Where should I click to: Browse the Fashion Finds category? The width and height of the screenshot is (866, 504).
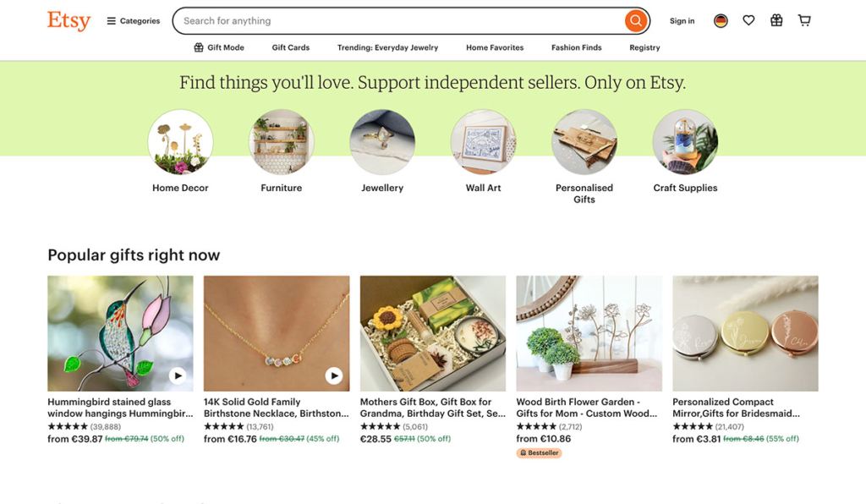576,47
